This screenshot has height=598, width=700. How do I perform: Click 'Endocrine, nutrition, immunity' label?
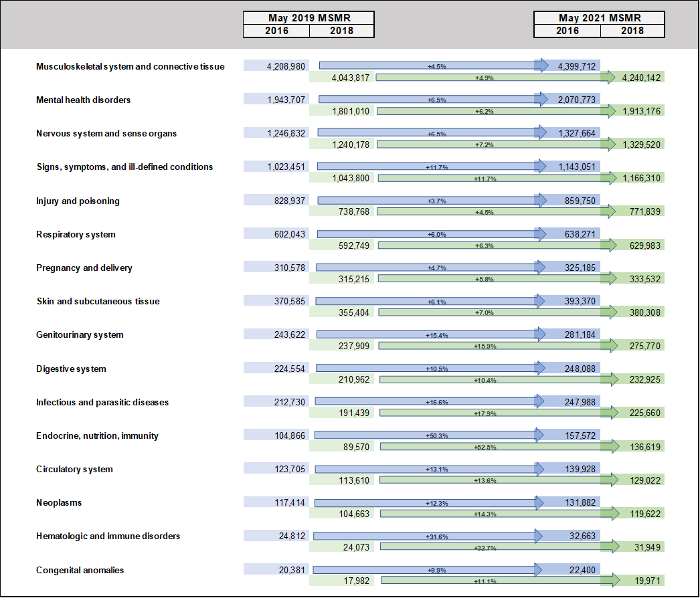[x=97, y=435]
